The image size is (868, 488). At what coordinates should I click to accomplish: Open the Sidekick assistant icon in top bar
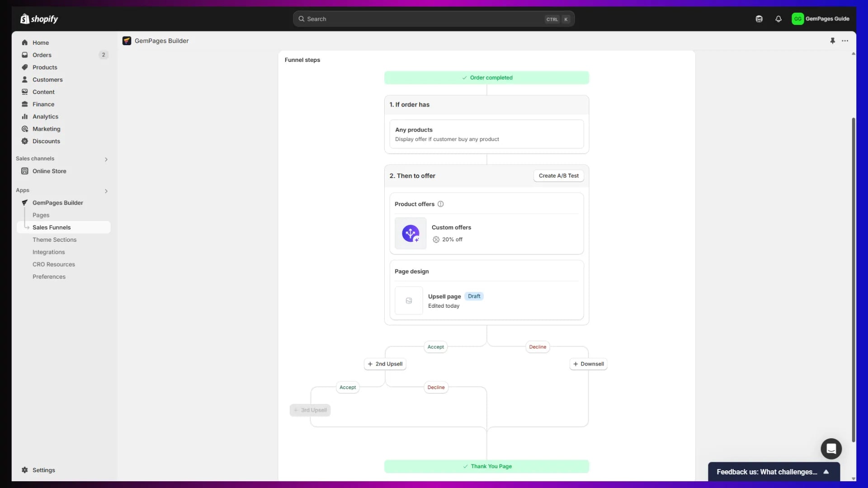[x=759, y=19]
